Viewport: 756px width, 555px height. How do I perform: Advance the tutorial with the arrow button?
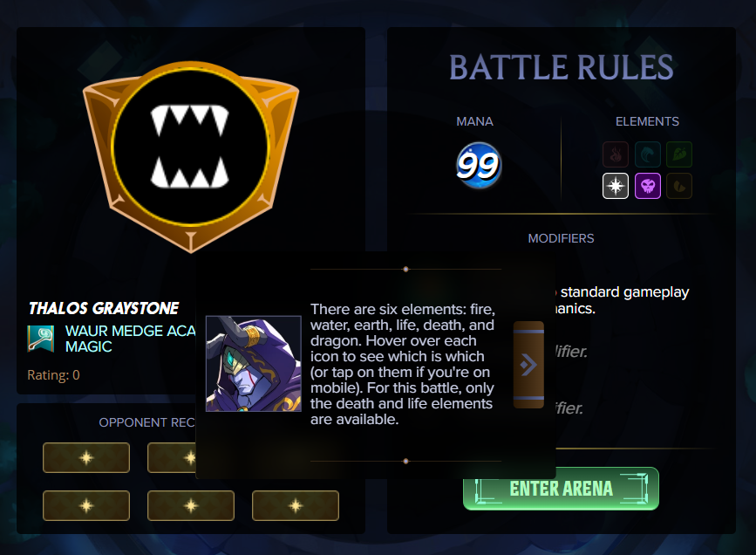coord(529,365)
